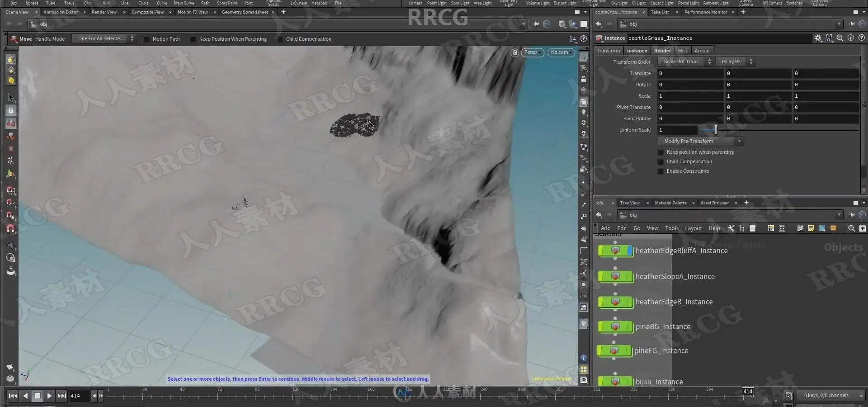This screenshot has height=407, width=868.
Task: Open parameter gear settings menu
Action: pyautogui.click(x=818, y=38)
